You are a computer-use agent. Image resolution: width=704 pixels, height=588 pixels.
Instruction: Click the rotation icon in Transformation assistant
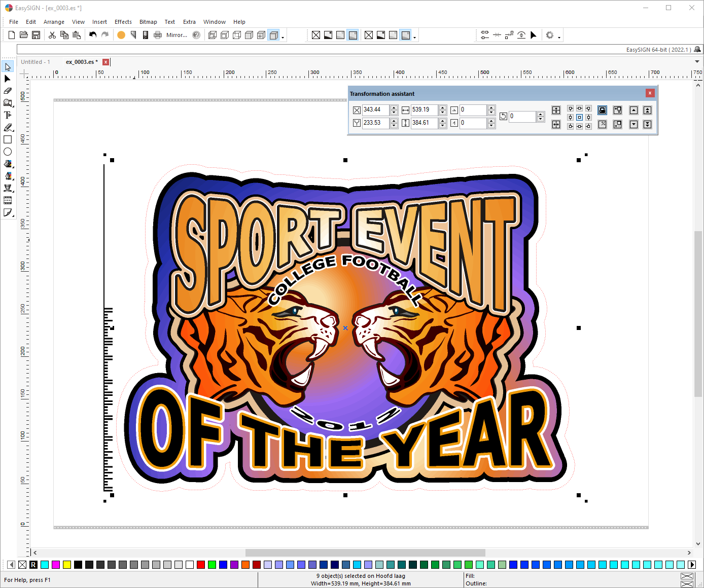(503, 116)
